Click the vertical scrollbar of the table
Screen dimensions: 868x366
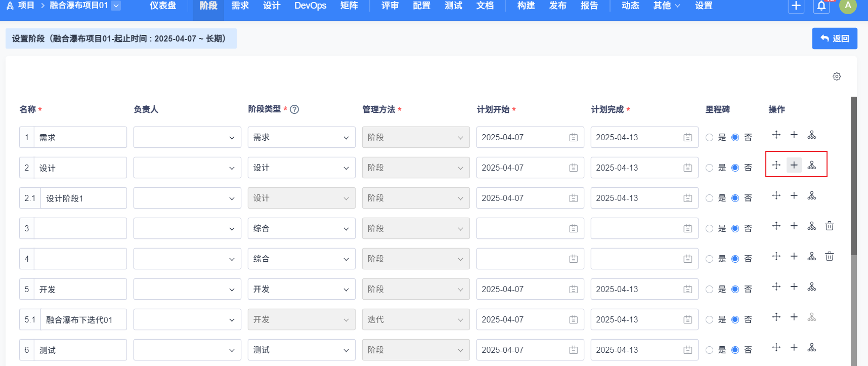click(x=854, y=176)
